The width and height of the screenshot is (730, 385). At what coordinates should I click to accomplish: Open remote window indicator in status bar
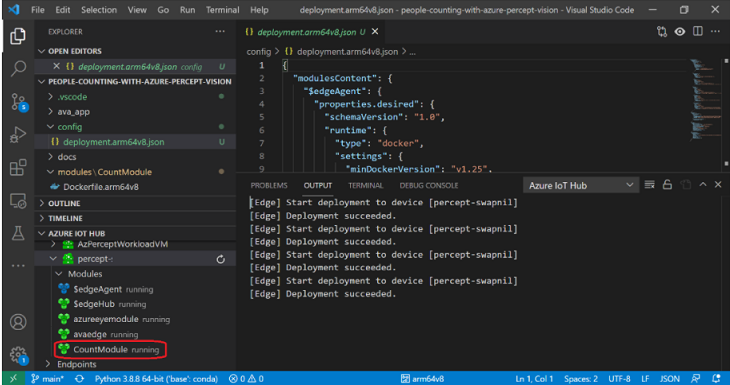pyautogui.click(x=13, y=378)
